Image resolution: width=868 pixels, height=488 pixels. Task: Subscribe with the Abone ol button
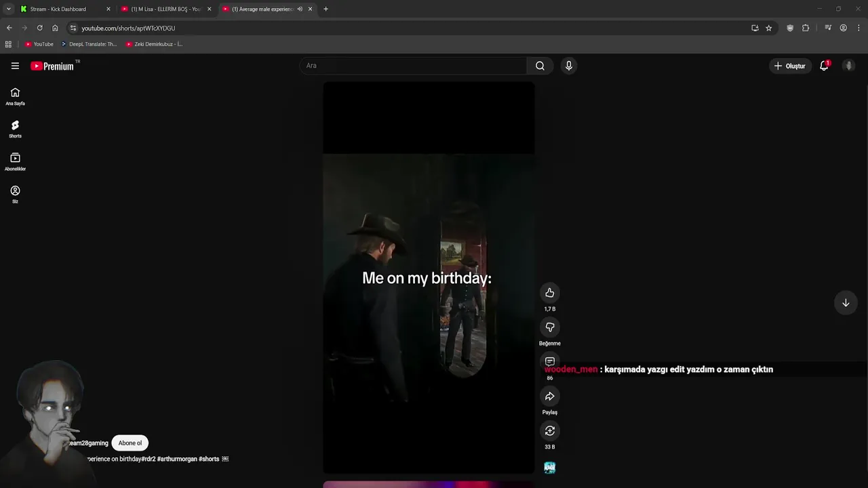point(130,443)
